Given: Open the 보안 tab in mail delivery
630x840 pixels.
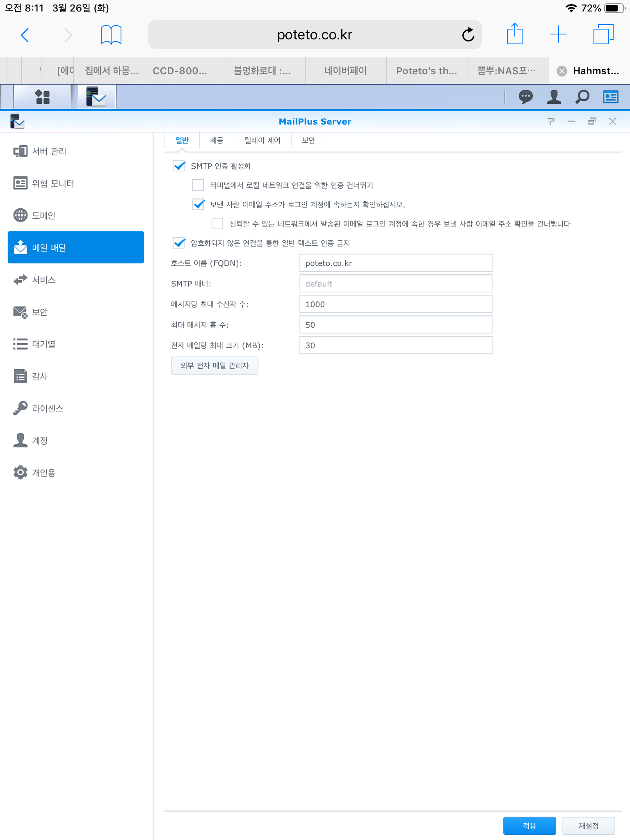Looking at the screenshot, I should click(x=308, y=140).
